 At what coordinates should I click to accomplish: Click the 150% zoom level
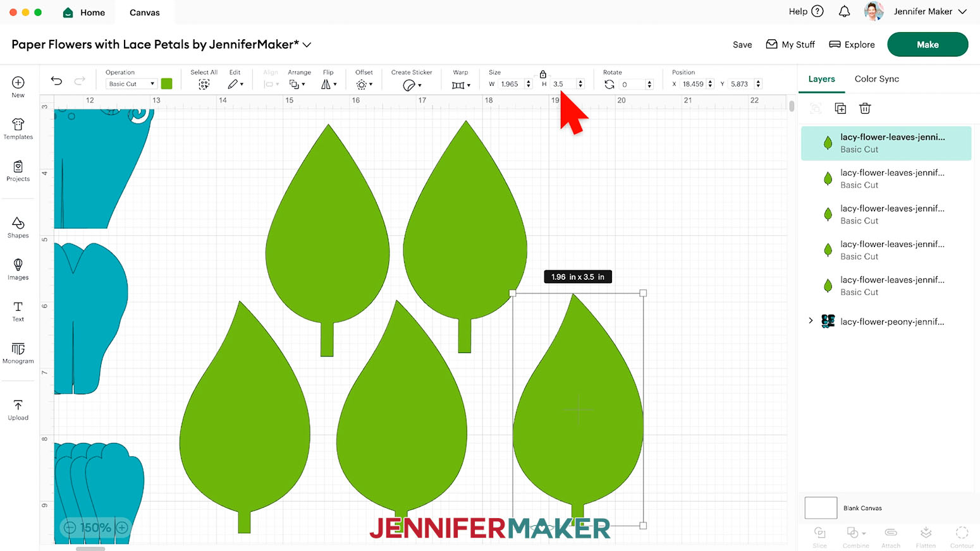pyautogui.click(x=95, y=528)
